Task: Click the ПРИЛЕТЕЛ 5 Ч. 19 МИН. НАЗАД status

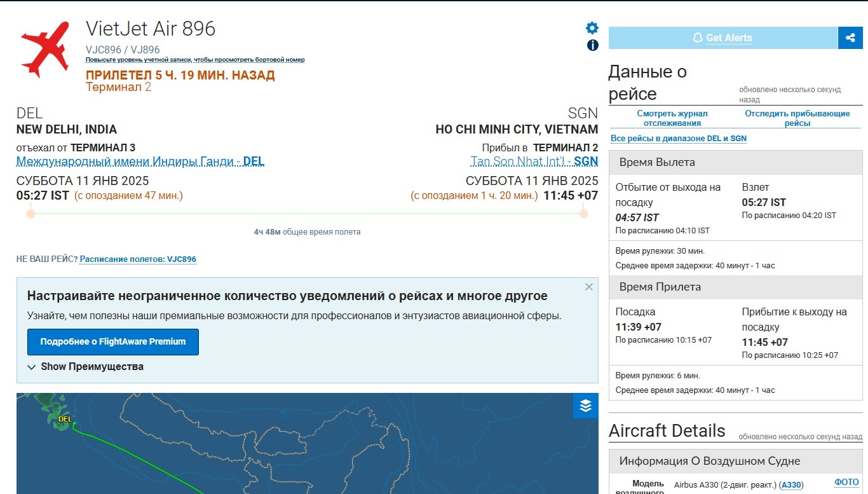Action: pos(180,75)
